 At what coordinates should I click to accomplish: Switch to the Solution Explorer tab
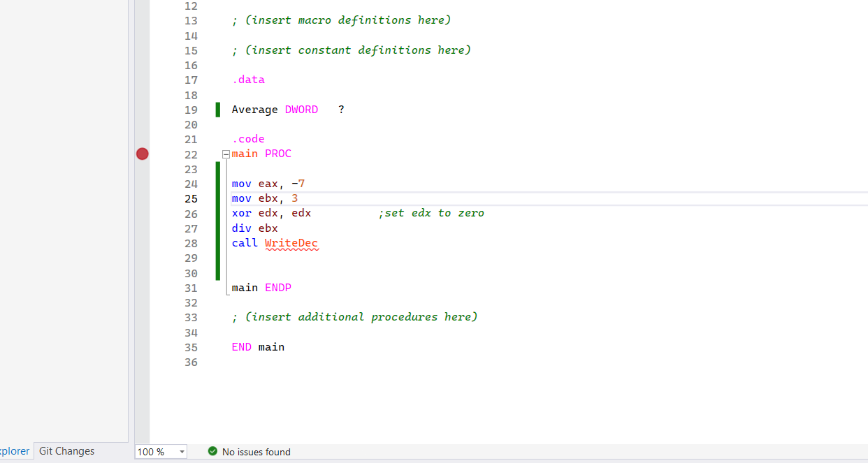[x=14, y=450]
